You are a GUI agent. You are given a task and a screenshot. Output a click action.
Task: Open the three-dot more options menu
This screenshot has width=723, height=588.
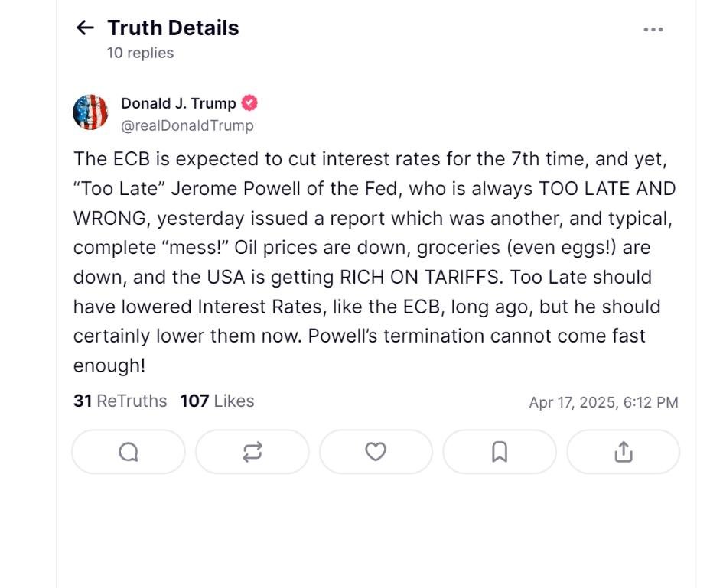tap(653, 29)
